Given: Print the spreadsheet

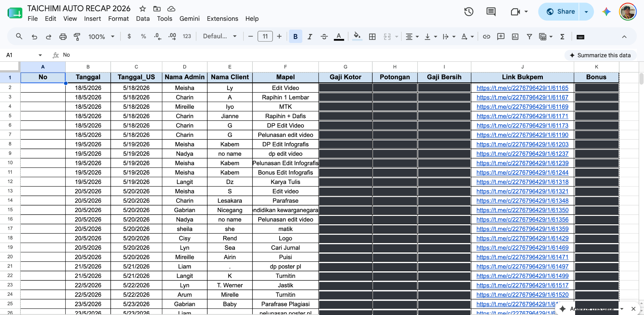Looking at the screenshot, I should [63, 37].
